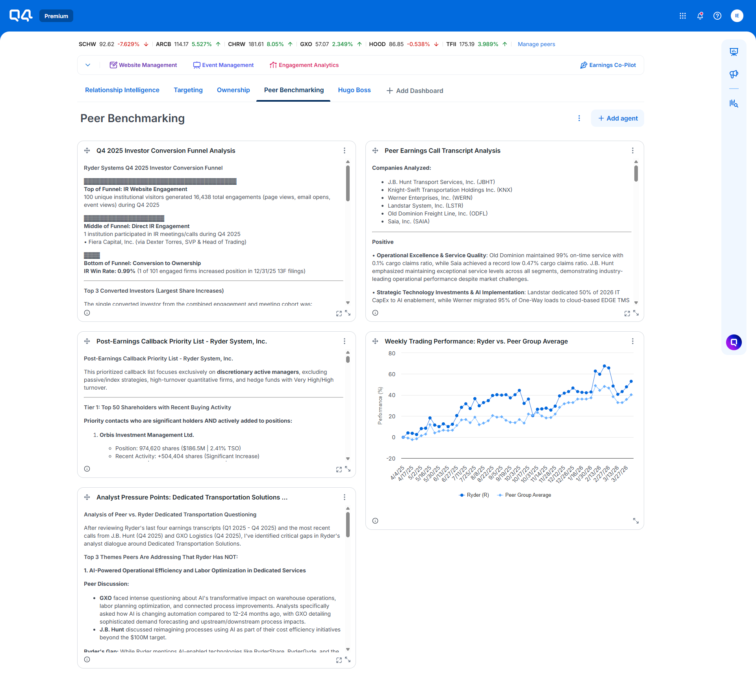Expand Investor Conversion Funnel card to fullscreen

(339, 314)
